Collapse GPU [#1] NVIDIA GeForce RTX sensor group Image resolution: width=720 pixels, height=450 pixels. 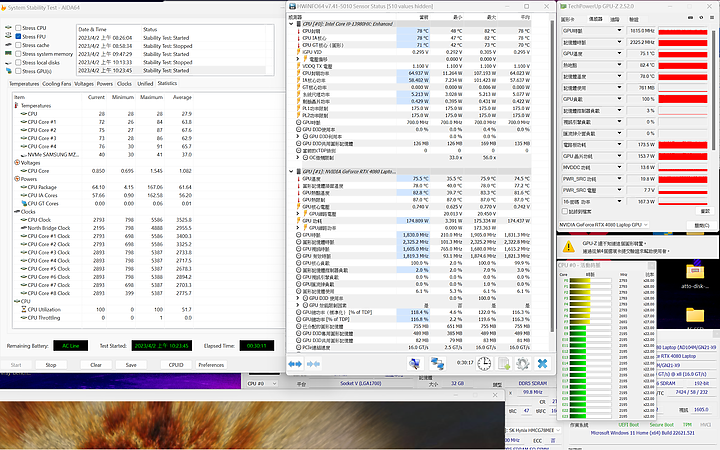(291, 171)
